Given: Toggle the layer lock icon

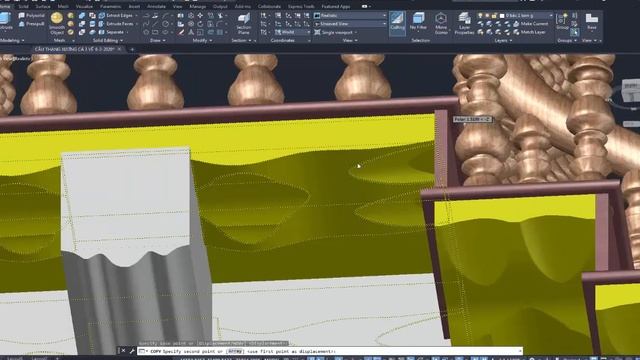Looking at the screenshot, I should click(494, 16).
